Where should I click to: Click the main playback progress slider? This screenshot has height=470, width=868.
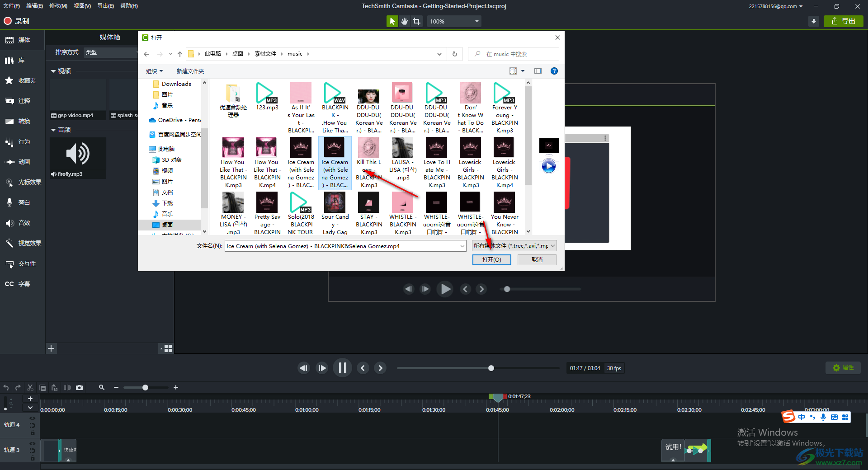tap(478, 368)
